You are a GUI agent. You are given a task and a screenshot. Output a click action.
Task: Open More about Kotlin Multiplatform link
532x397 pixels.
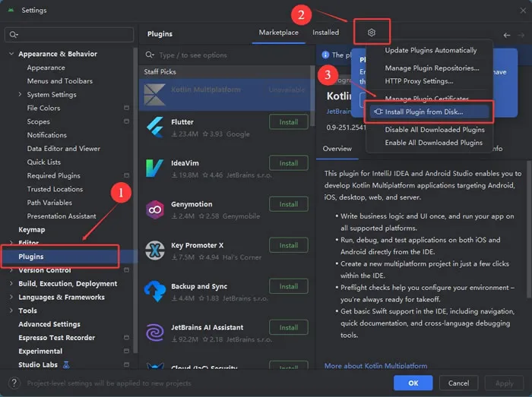tap(375, 366)
